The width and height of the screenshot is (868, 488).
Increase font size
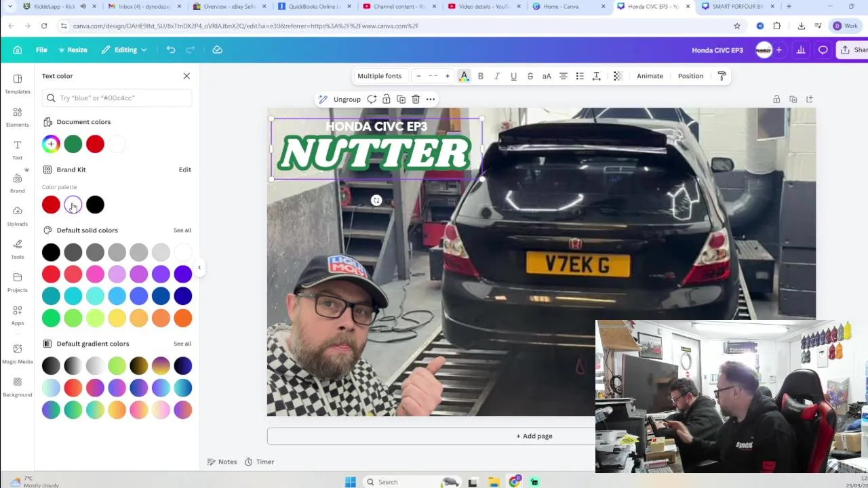tap(448, 76)
